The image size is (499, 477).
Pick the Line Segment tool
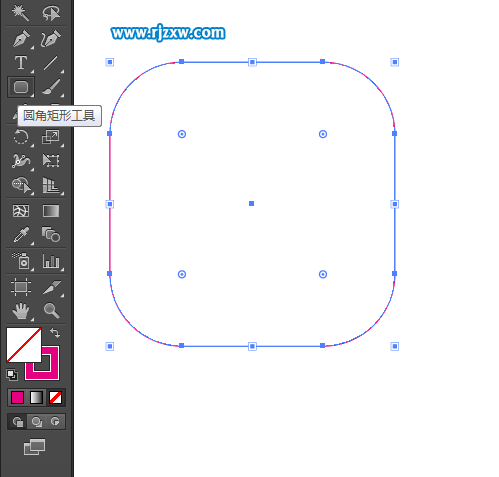tap(51, 63)
